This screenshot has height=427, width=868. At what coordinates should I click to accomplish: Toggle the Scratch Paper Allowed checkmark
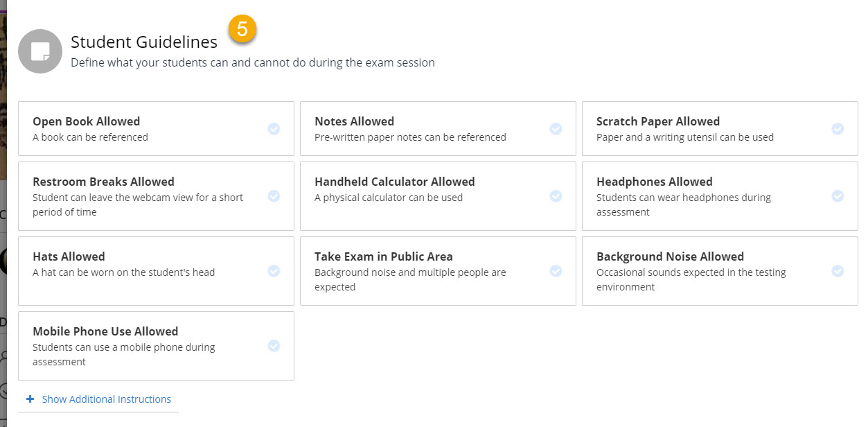[x=838, y=129]
